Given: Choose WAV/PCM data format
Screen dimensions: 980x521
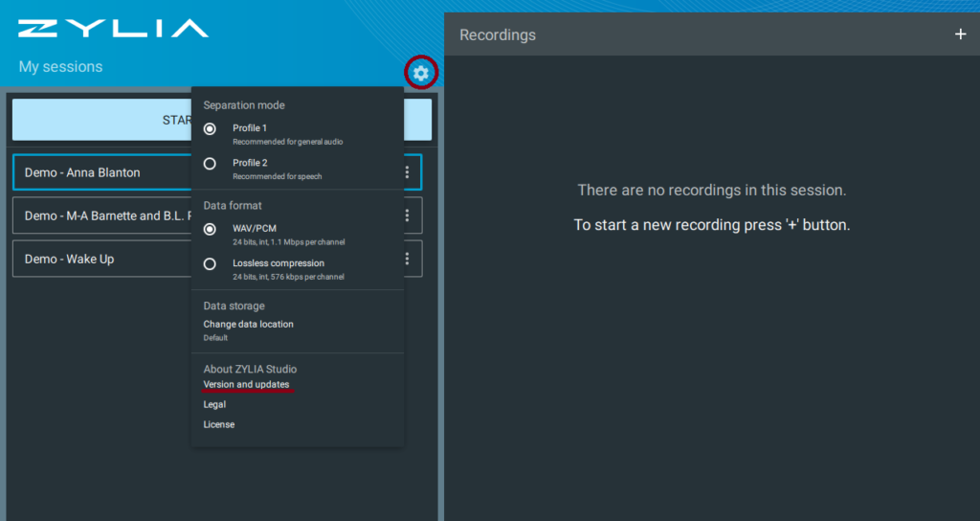Looking at the screenshot, I should coord(210,230).
